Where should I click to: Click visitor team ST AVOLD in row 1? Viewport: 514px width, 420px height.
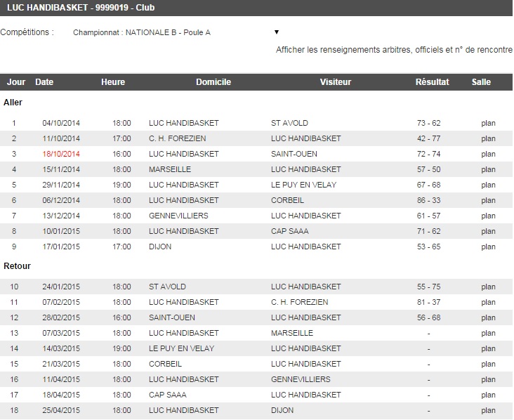pyautogui.click(x=289, y=124)
